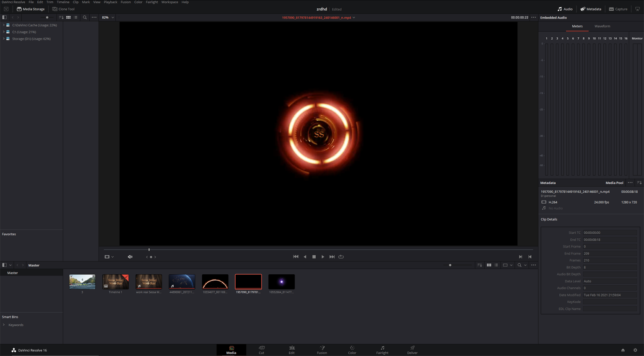The height and width of the screenshot is (356, 644).
Task: Open the Color page
Action: click(352, 350)
